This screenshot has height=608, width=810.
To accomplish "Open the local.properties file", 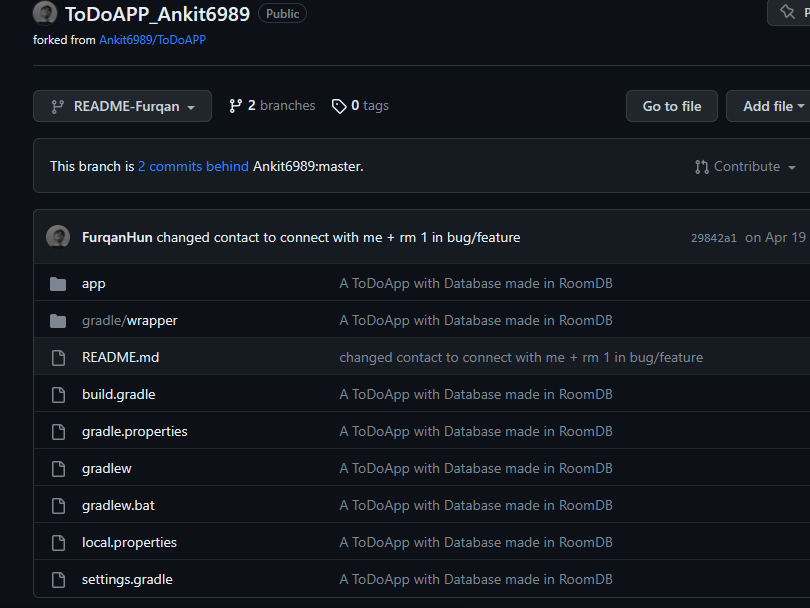I will [x=129, y=542].
